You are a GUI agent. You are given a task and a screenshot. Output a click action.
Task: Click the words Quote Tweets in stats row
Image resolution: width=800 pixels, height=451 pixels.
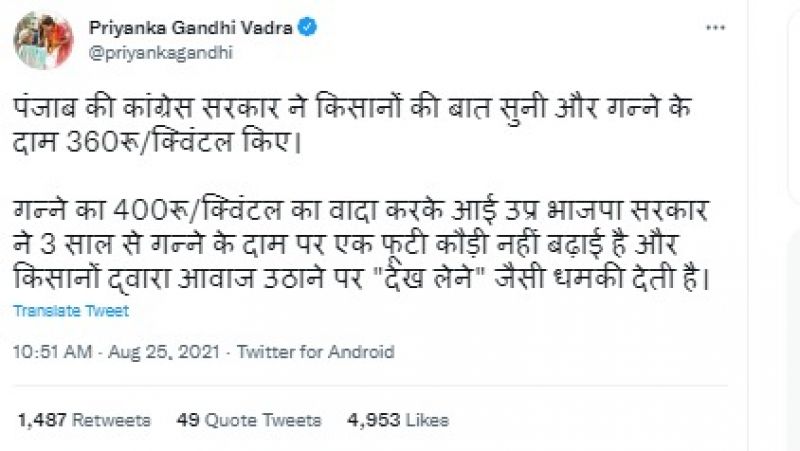click(x=264, y=419)
